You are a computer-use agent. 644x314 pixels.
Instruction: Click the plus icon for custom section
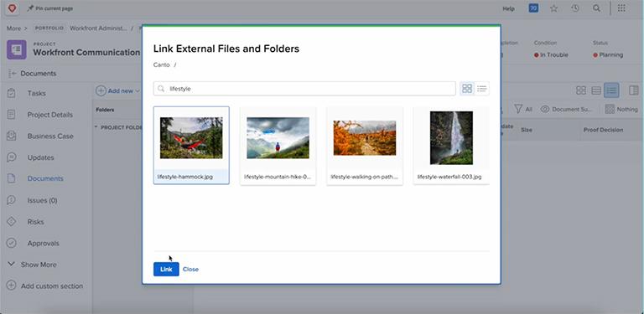pos(12,286)
